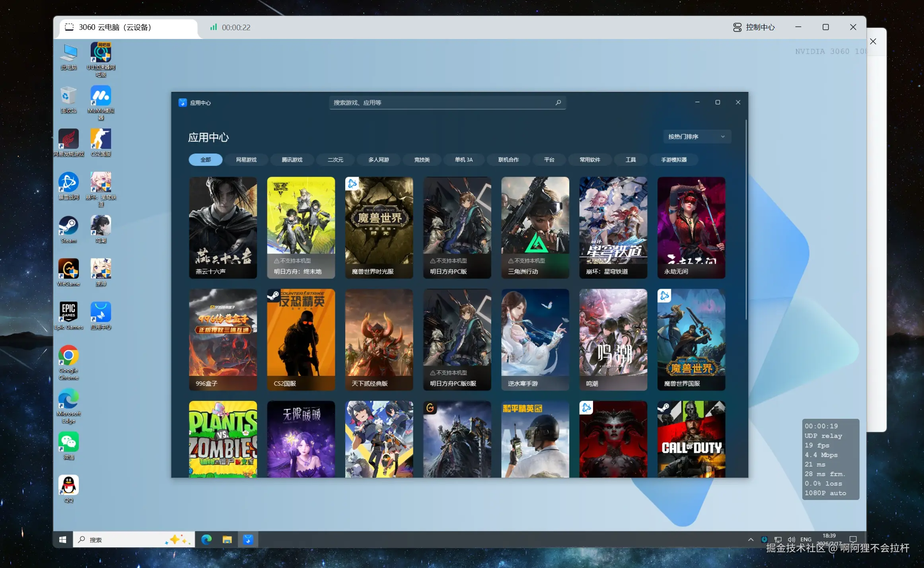
Task: Click the app center vertical scrollbar
Action: pyautogui.click(x=746, y=219)
